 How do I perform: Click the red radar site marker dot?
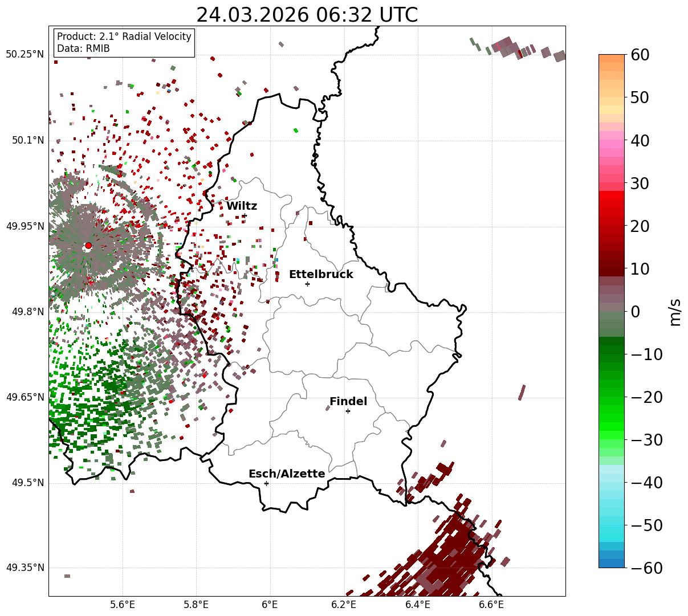click(88, 246)
